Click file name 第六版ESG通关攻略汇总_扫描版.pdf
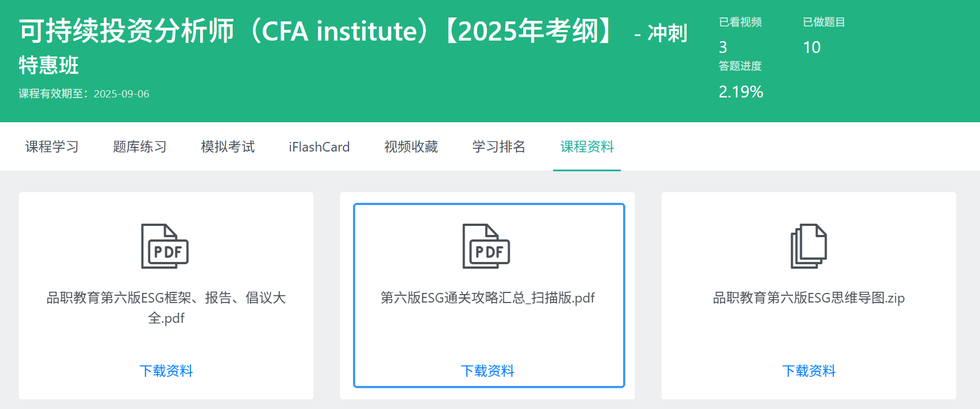The image size is (980, 409). pyautogui.click(x=488, y=297)
